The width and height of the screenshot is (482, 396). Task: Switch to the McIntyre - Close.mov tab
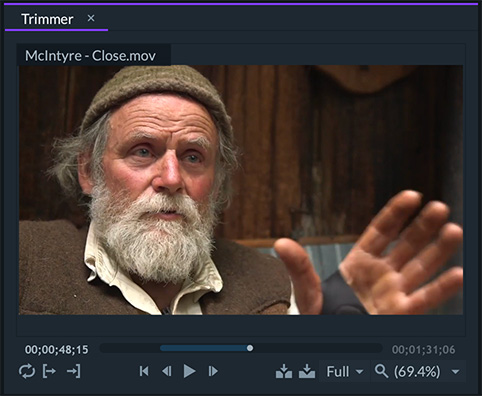point(90,56)
